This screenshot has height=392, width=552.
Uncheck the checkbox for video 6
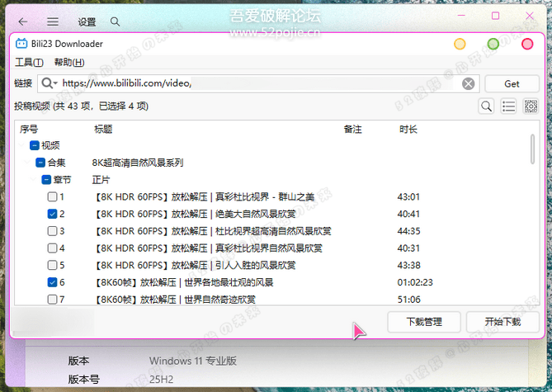click(x=53, y=282)
